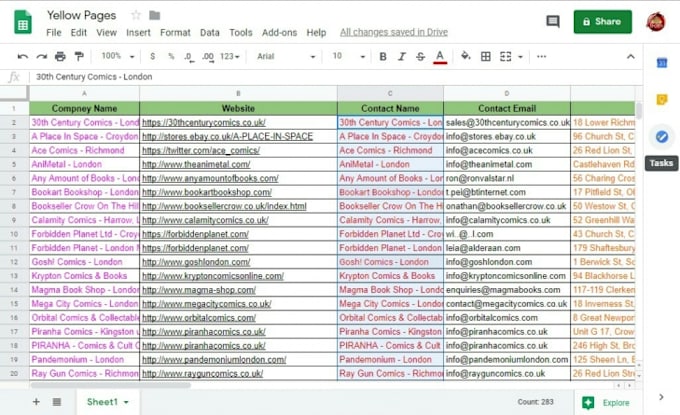Click the Undo arrow icon
The width and height of the screenshot is (680, 415).
pos(23,56)
